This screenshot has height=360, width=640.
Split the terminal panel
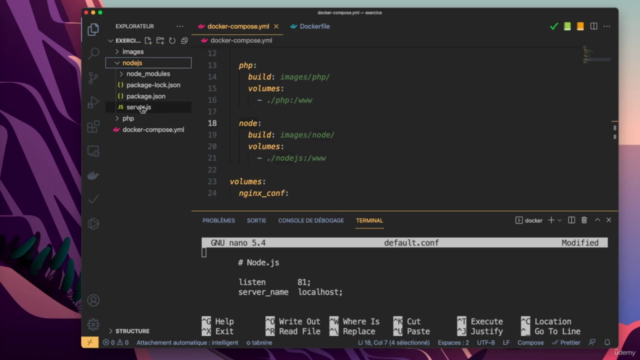(x=571, y=220)
